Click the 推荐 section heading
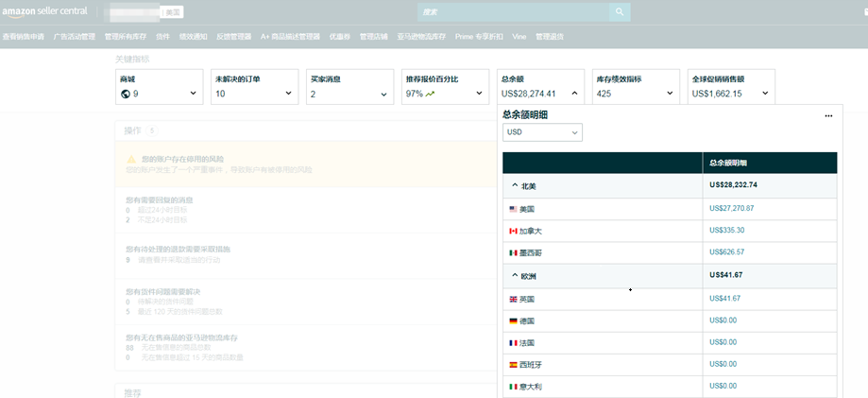 (x=133, y=393)
